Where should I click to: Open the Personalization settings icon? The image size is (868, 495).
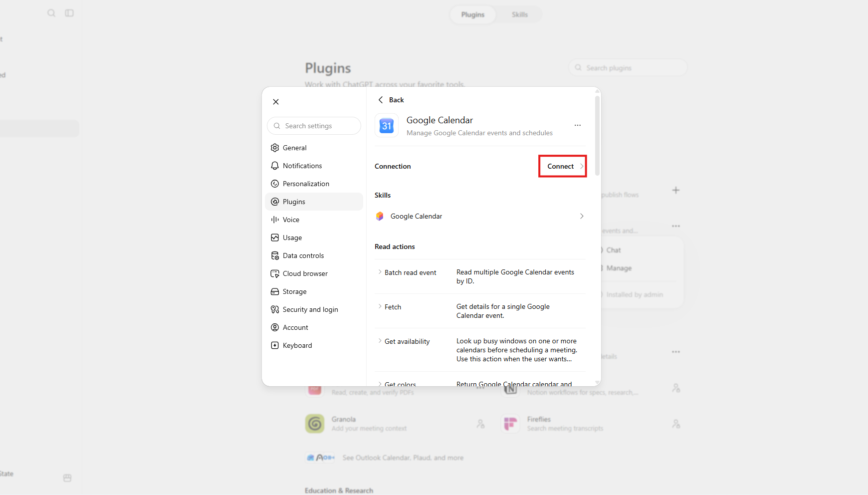tap(275, 184)
